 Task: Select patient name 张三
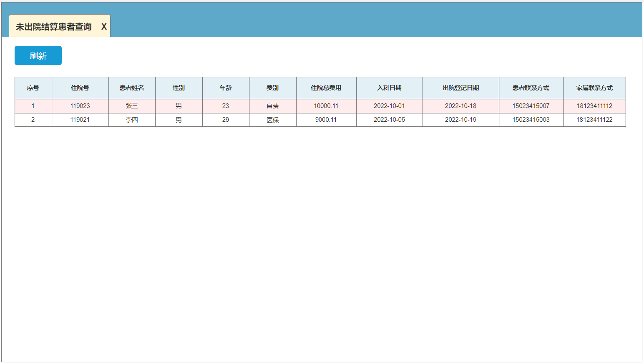pos(132,106)
